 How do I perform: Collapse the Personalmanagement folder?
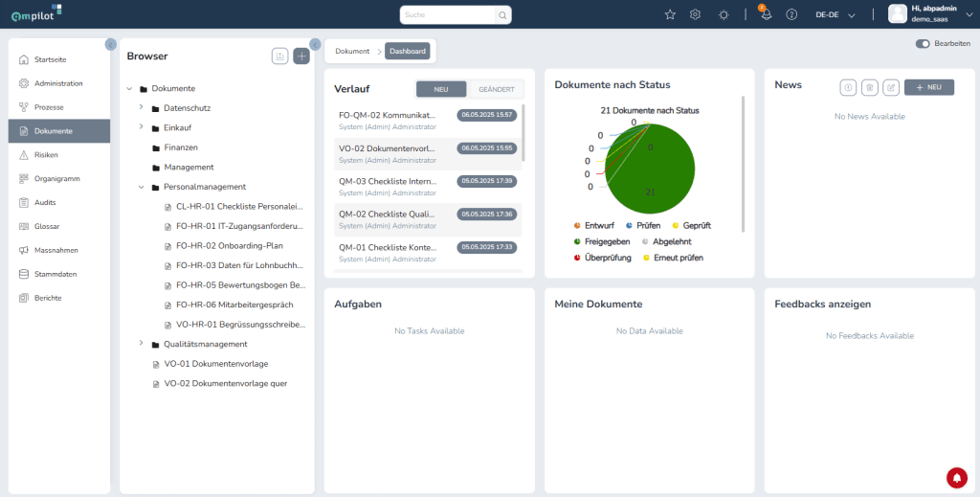point(141,187)
